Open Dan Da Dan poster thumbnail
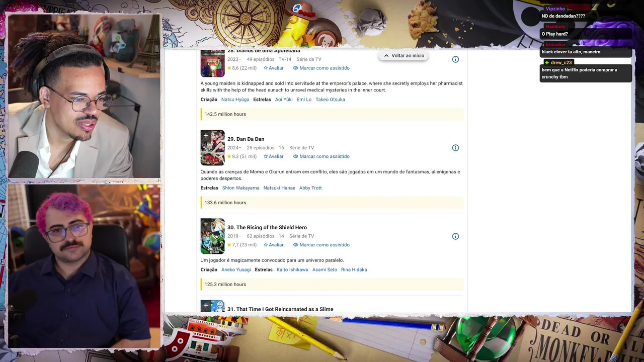Image resolution: width=644 pixels, height=362 pixels. pyautogui.click(x=213, y=148)
